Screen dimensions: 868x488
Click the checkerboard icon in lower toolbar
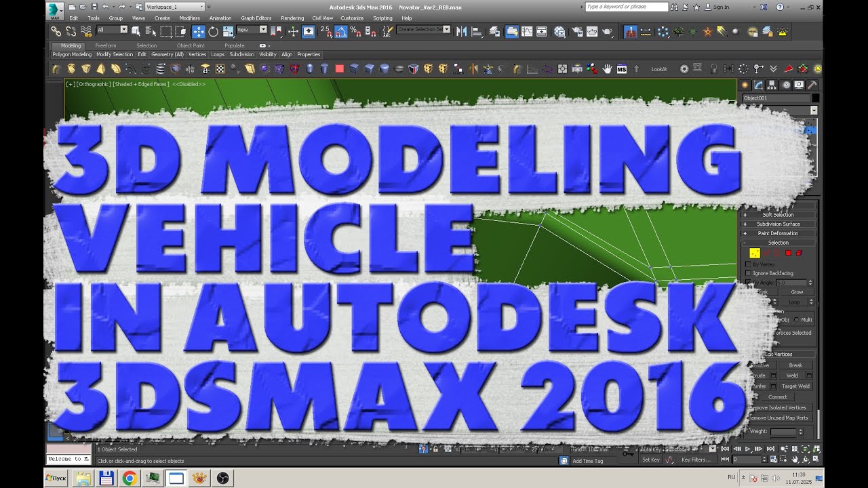pos(220,68)
